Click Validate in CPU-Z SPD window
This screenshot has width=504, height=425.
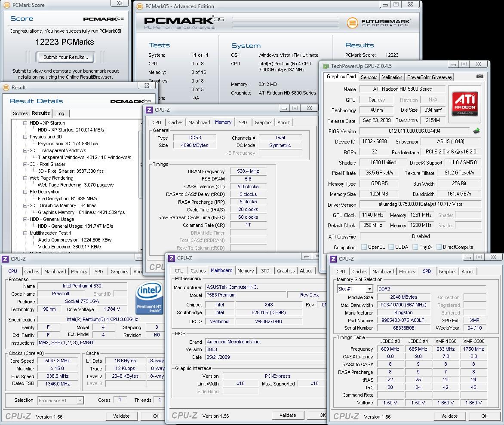point(449,416)
